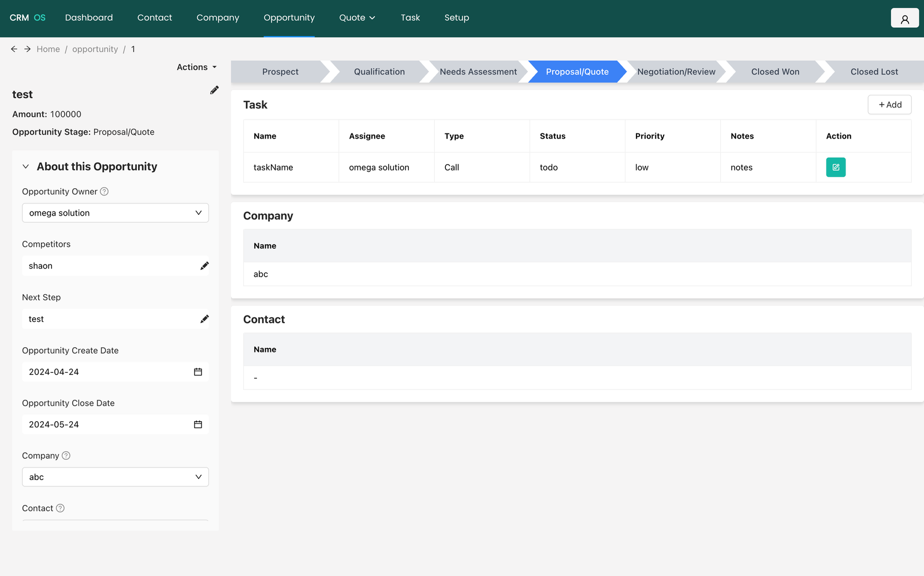The image size is (924, 576).
Task: Click the back arrow in breadcrumb
Action: click(x=14, y=49)
